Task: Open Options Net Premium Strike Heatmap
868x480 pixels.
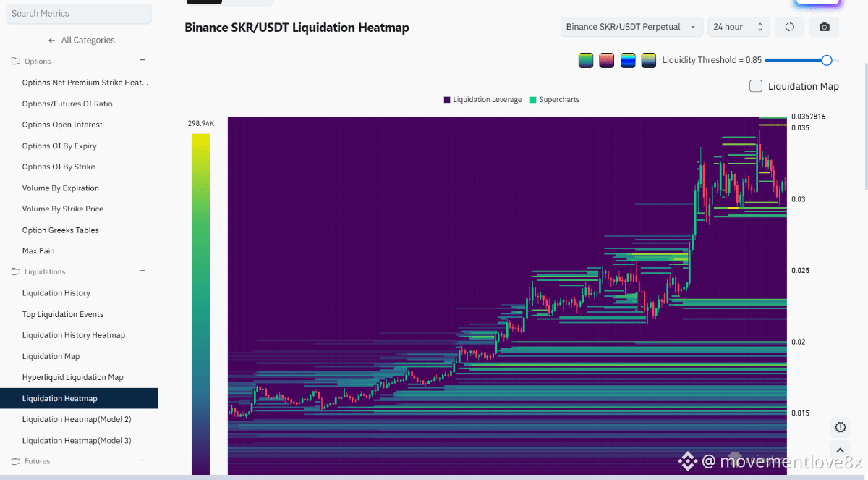Action: pos(85,83)
